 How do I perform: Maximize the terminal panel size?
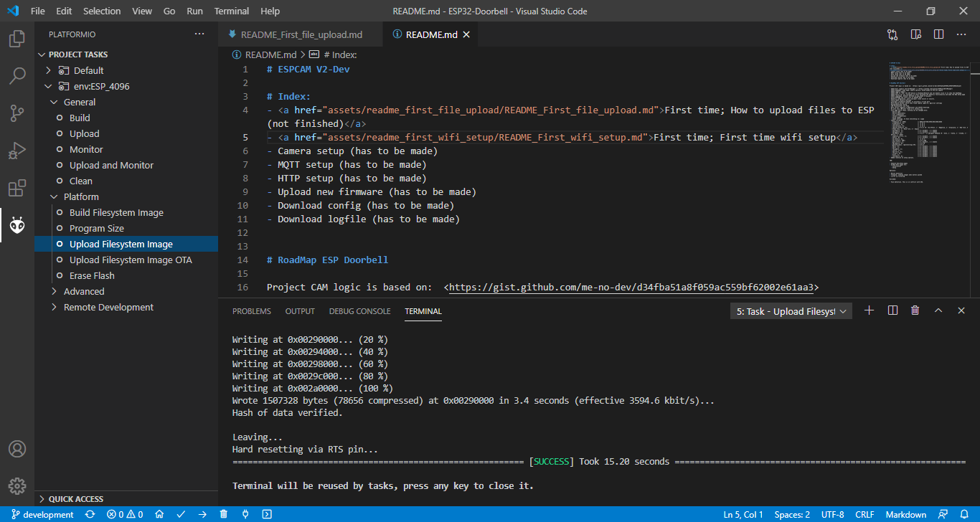(938, 310)
